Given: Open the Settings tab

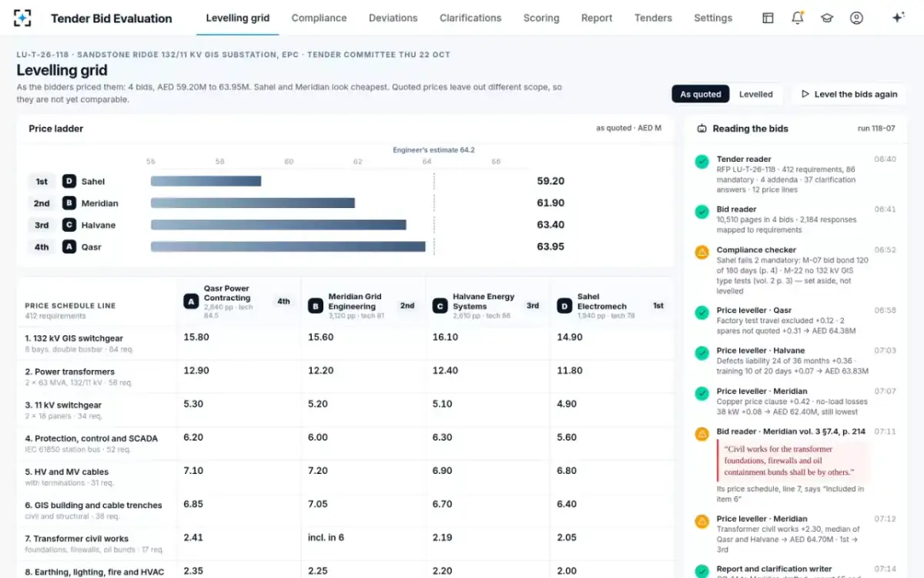Looking at the screenshot, I should click(x=713, y=18).
